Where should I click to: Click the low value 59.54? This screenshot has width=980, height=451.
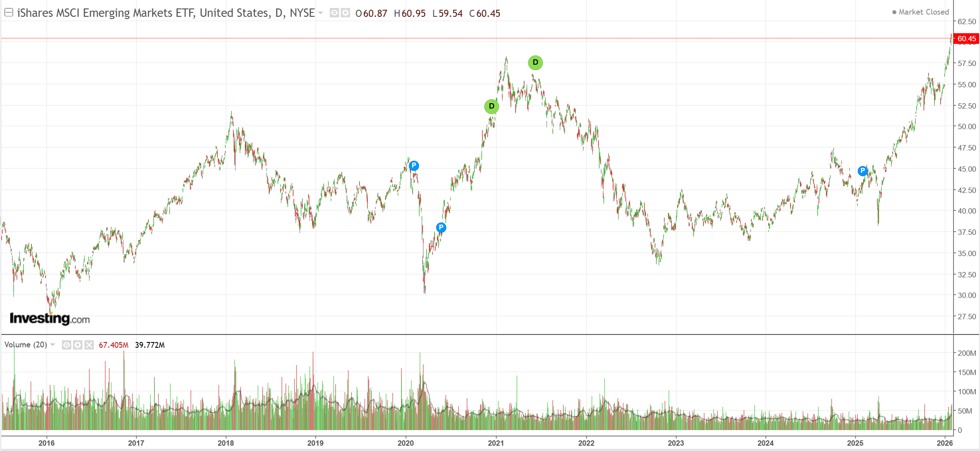tap(451, 13)
